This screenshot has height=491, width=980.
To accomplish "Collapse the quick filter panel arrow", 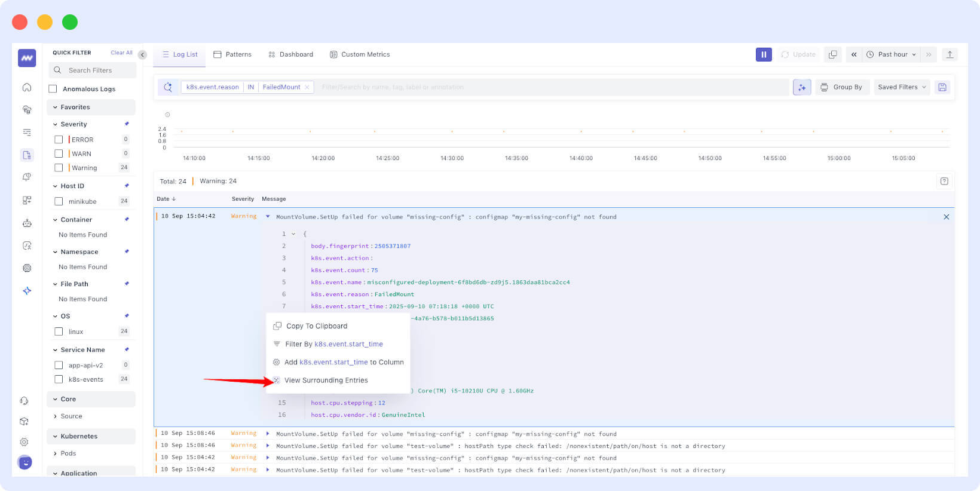I will tap(142, 55).
